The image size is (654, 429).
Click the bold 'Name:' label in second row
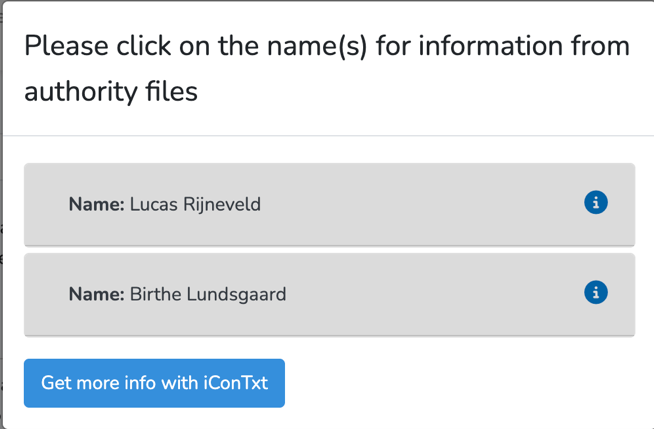pyautogui.click(x=96, y=294)
